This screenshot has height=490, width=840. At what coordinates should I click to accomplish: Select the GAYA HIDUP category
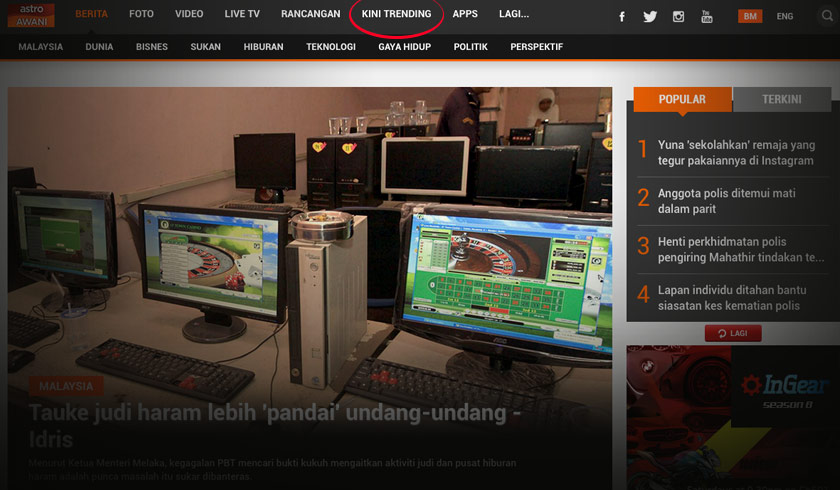pos(404,47)
